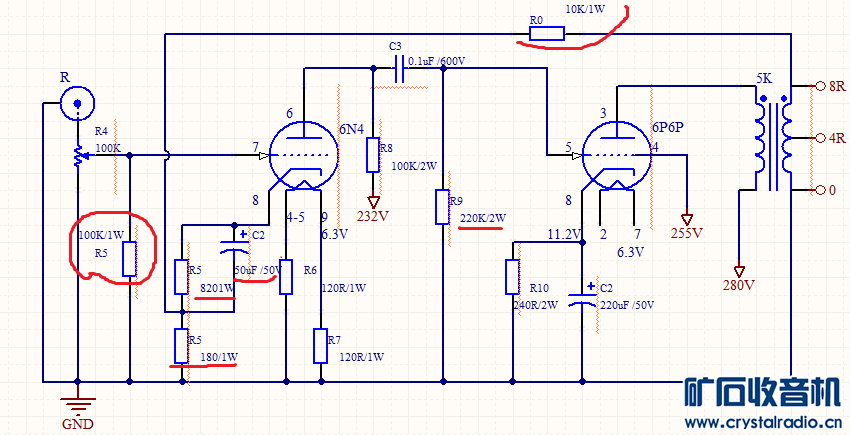Select the '0.1uF /600V' value label
Image resolution: width=850 pixels, height=435 pixels.
[x=436, y=61]
